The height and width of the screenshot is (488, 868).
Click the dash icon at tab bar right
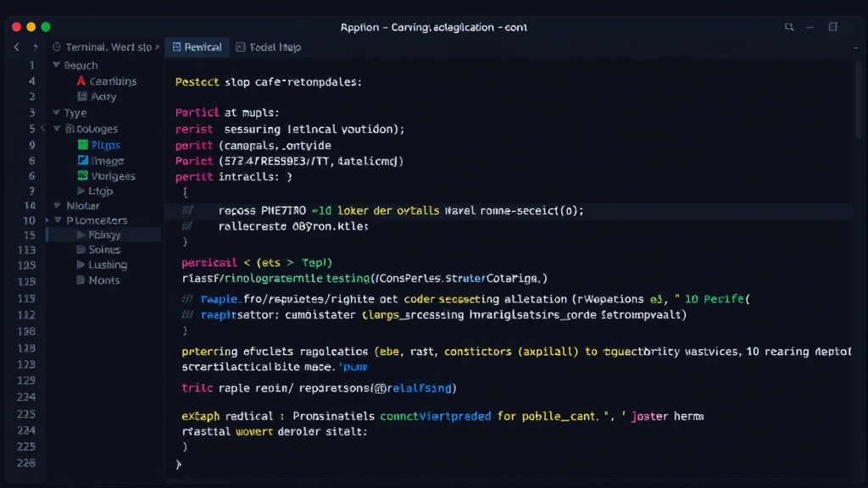tap(856, 47)
